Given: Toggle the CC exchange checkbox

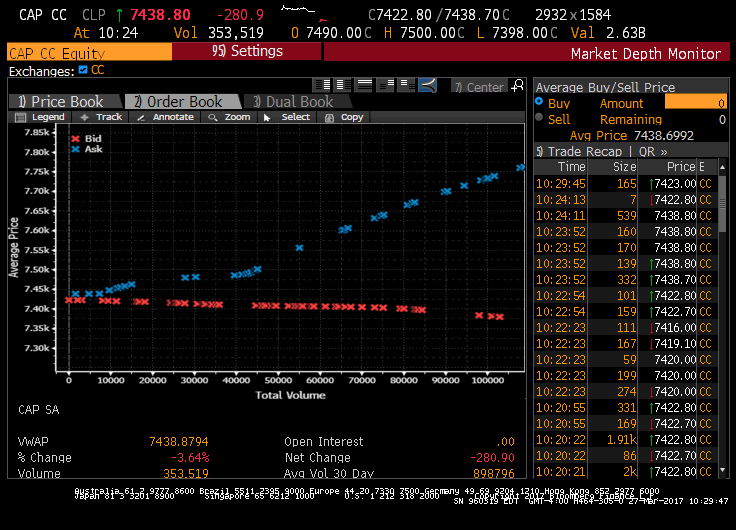Looking at the screenshot, I should [x=83, y=70].
